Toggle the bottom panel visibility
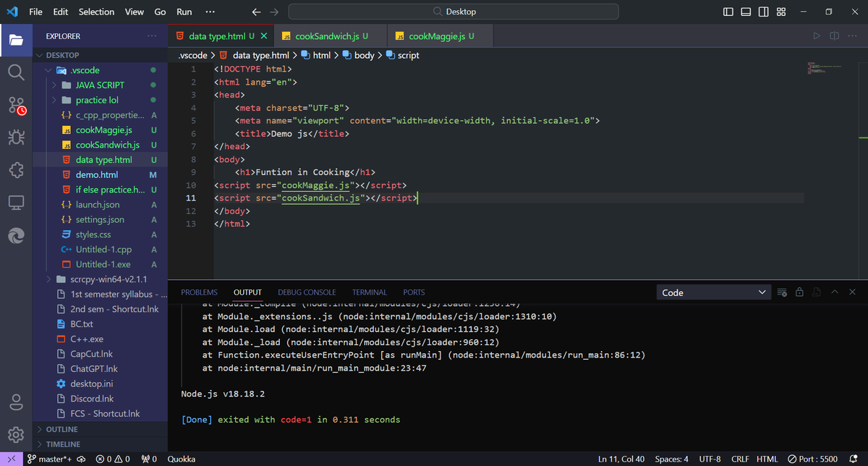This screenshot has height=466, width=868. point(746,12)
